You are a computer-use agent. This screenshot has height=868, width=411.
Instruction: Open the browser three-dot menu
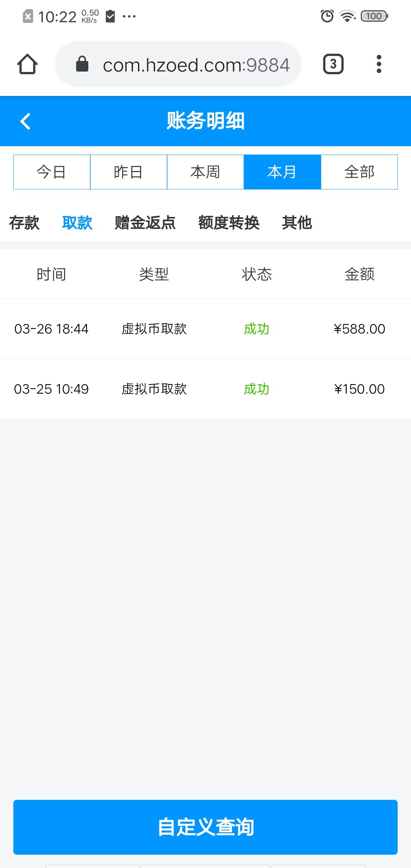pyautogui.click(x=379, y=64)
